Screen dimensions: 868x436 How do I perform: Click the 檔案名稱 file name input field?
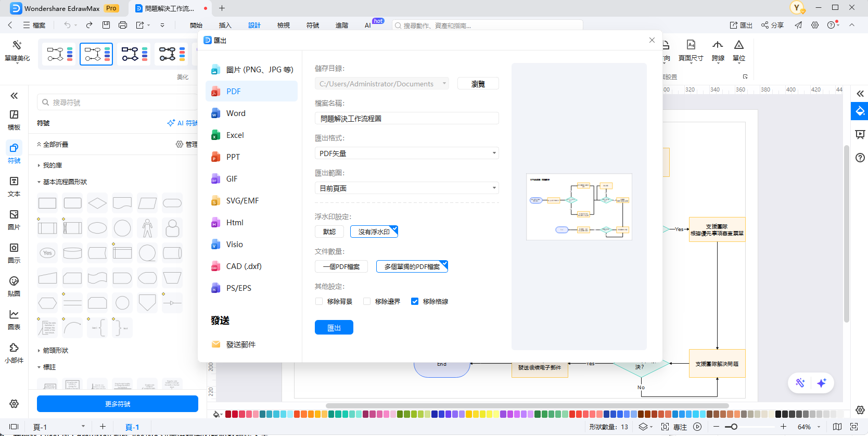click(406, 119)
